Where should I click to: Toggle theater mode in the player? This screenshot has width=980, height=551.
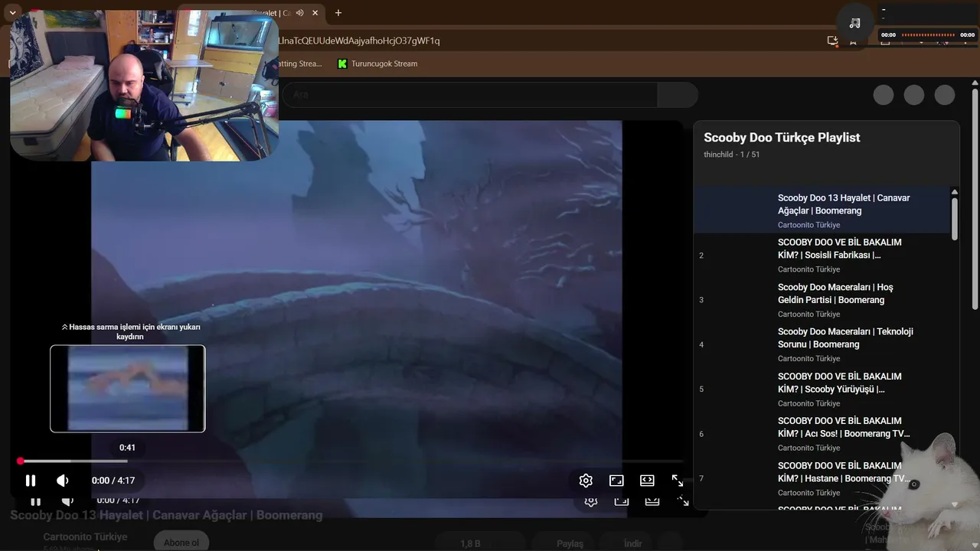coord(647,481)
